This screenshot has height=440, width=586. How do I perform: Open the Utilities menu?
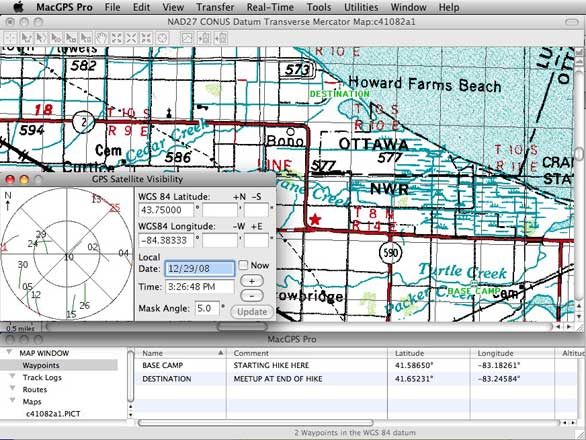(361, 7)
